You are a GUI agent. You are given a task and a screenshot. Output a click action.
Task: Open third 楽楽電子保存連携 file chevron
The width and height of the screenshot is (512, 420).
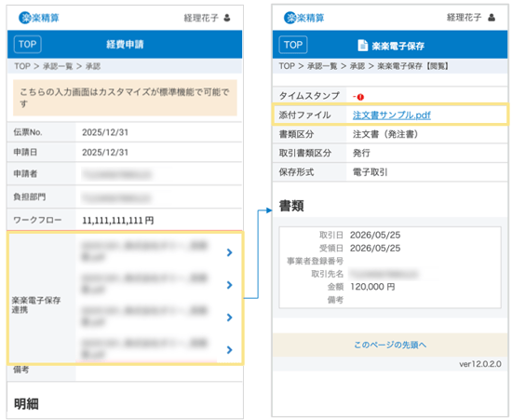[x=229, y=318]
